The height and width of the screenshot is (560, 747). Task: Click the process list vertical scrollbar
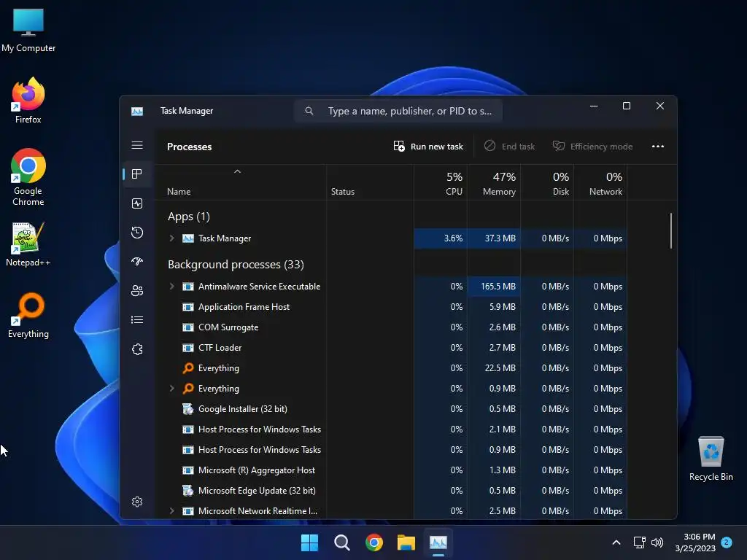(x=671, y=231)
